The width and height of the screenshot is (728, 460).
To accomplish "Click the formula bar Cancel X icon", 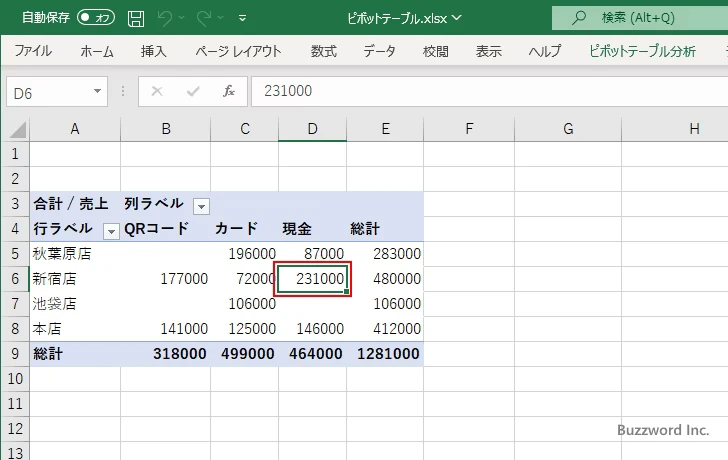I will pyautogui.click(x=157, y=91).
